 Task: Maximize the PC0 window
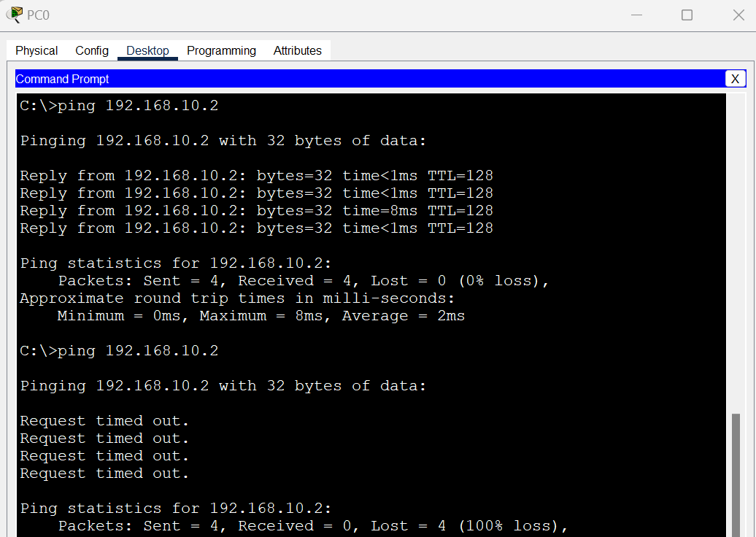pos(687,15)
